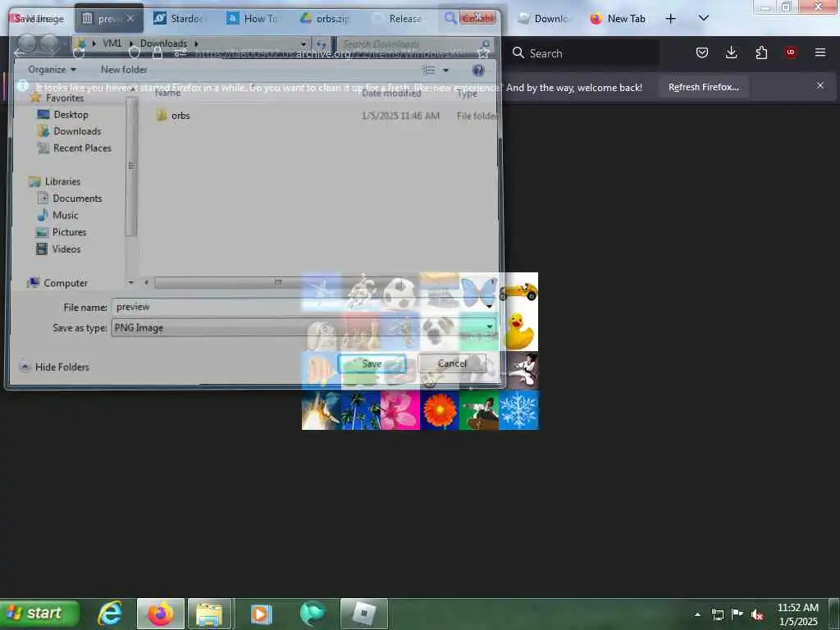Viewport: 840px width, 630px height.
Task: Bookmark this page with the star icon
Action: pyautogui.click(x=483, y=52)
